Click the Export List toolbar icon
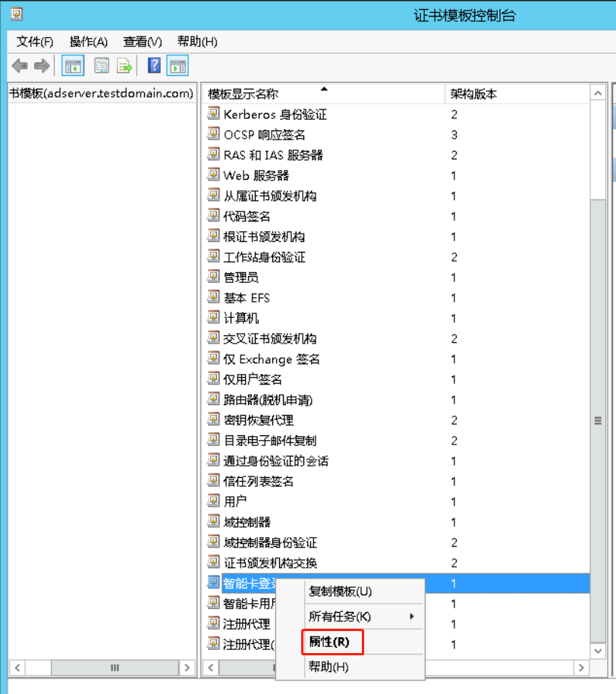Viewport: 616px width, 694px height. click(124, 66)
